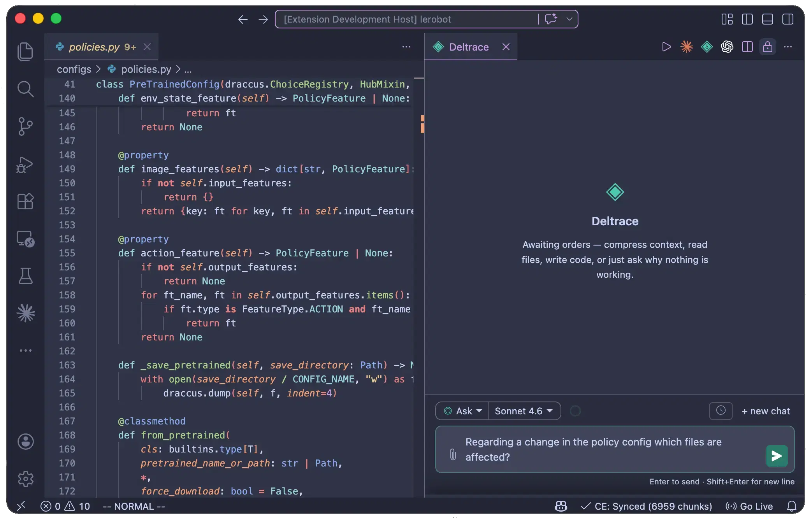The width and height of the screenshot is (812, 519).
Task: Open the Explorer view in the activity bar
Action: (25, 51)
